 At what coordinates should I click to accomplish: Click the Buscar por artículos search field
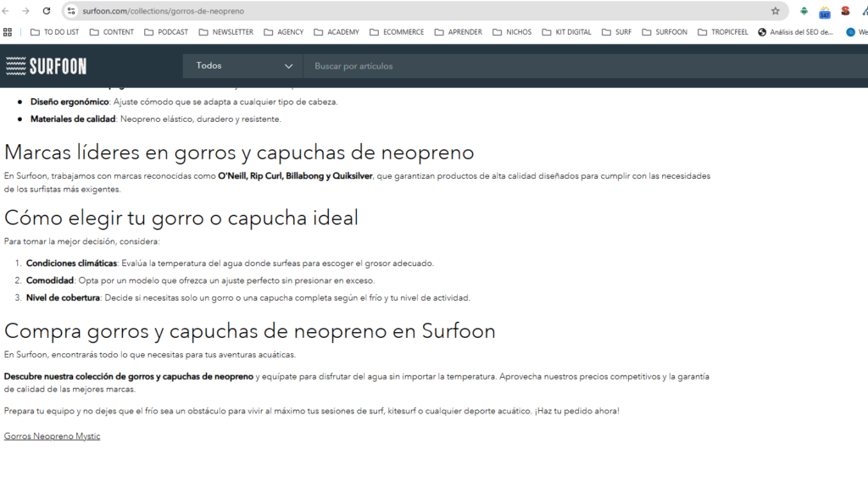585,66
